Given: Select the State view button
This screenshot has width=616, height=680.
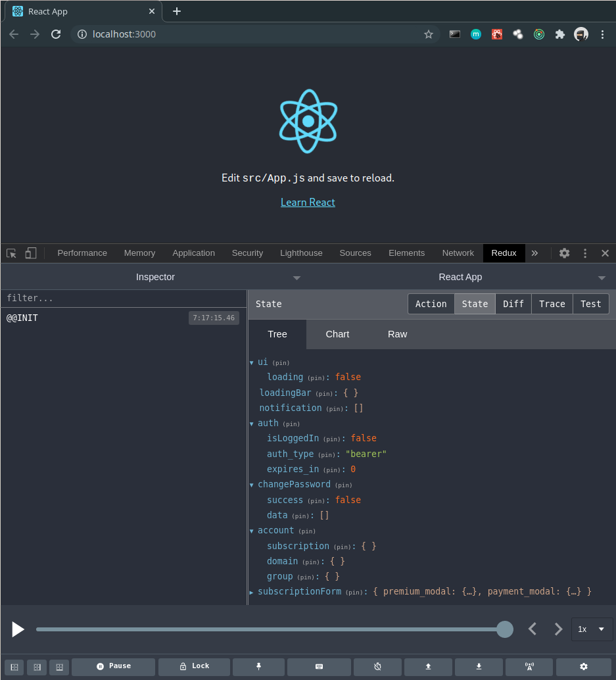Looking at the screenshot, I should tap(475, 304).
